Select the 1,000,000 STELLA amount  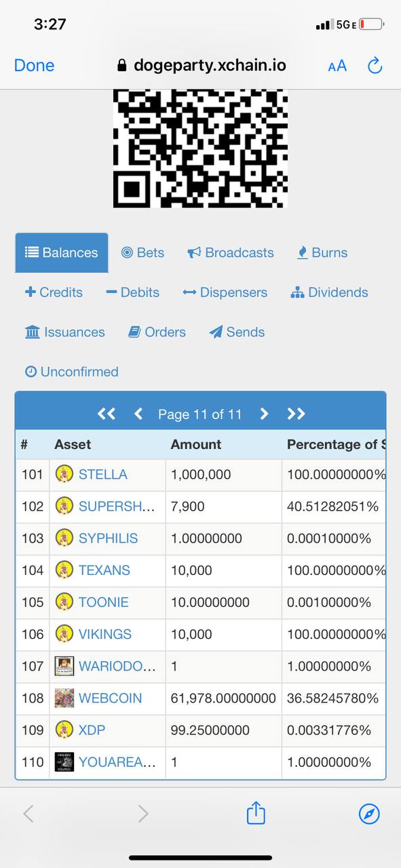coord(201,474)
